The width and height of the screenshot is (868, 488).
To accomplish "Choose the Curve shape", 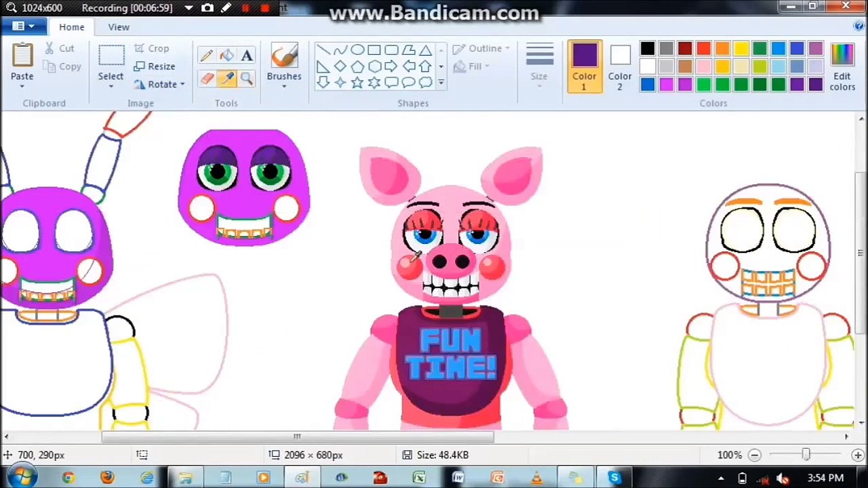I will 340,50.
